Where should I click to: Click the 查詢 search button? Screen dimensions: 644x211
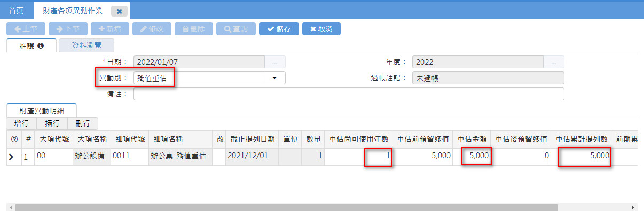235,29
